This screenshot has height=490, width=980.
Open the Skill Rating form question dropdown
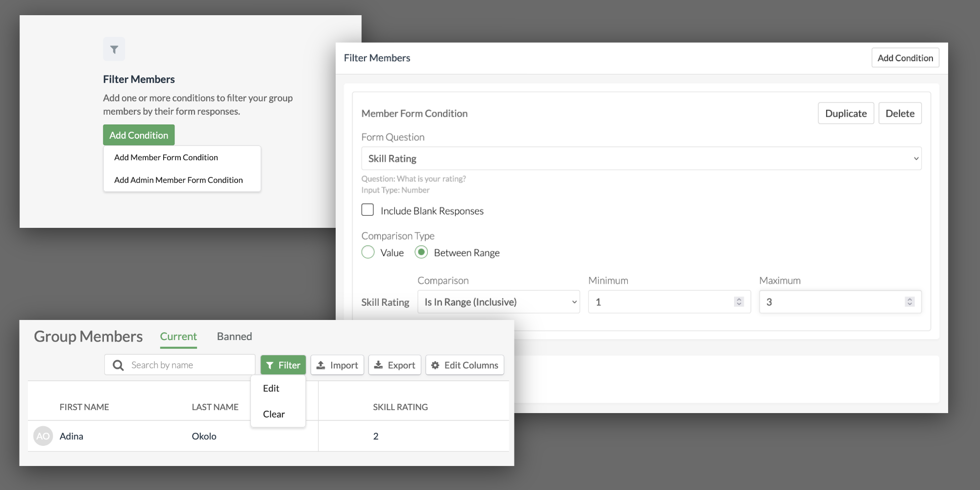click(x=641, y=158)
